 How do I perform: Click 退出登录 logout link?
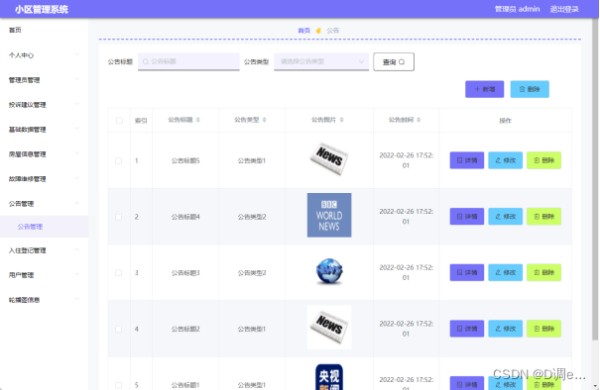[564, 9]
